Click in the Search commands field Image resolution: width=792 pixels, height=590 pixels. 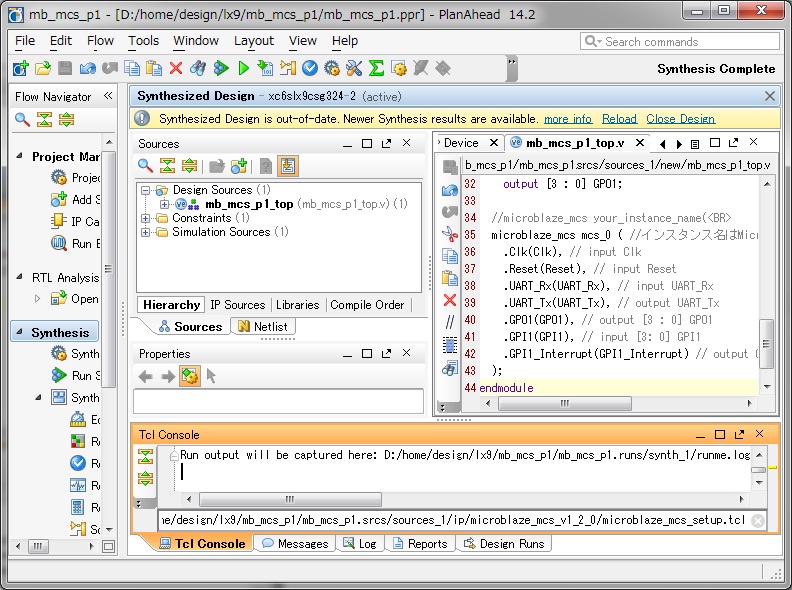point(680,41)
